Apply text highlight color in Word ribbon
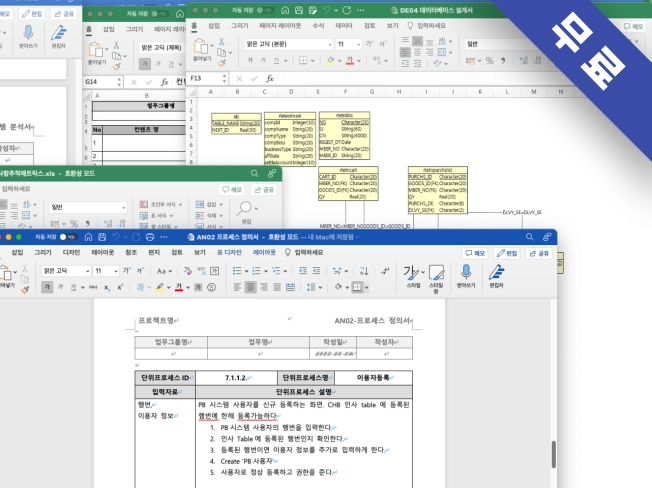Viewport: 652px width, 488px height. tap(160, 287)
